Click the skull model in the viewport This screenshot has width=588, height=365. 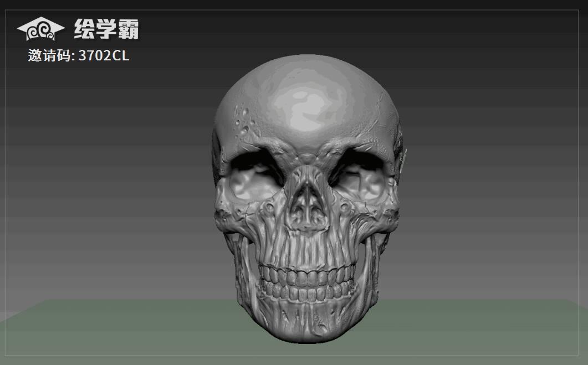[307, 199]
